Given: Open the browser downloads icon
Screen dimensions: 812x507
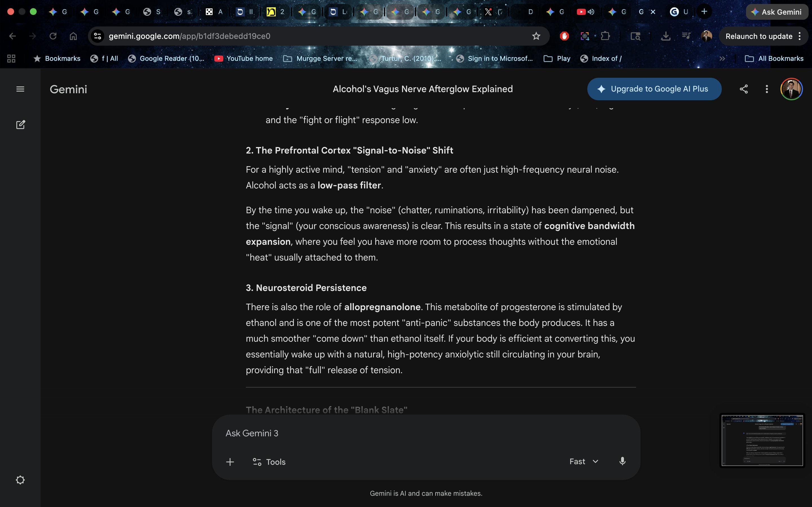Looking at the screenshot, I should pyautogui.click(x=665, y=36).
